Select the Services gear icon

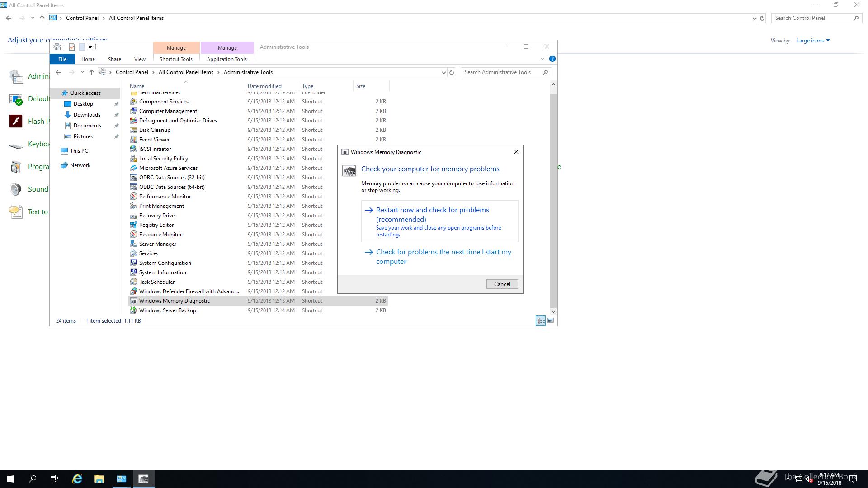133,253
